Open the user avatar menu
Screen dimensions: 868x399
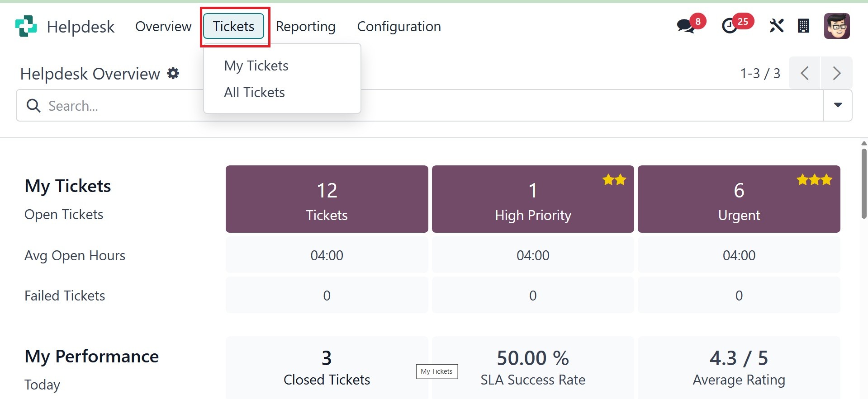click(x=837, y=26)
